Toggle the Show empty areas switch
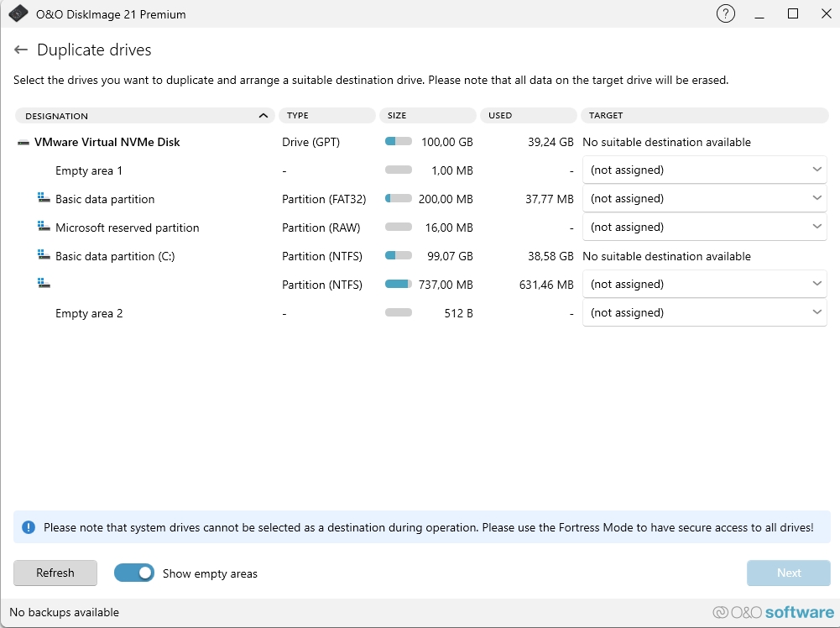Viewport: 840px width, 628px height. point(134,573)
